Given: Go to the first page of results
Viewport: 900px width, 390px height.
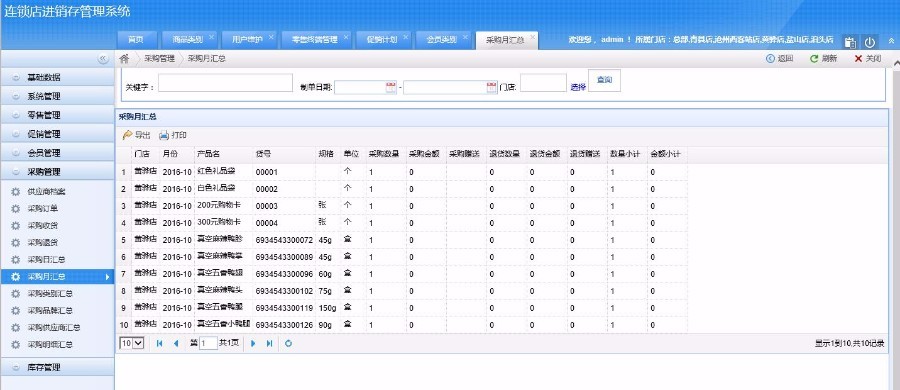Looking at the screenshot, I should (160, 343).
